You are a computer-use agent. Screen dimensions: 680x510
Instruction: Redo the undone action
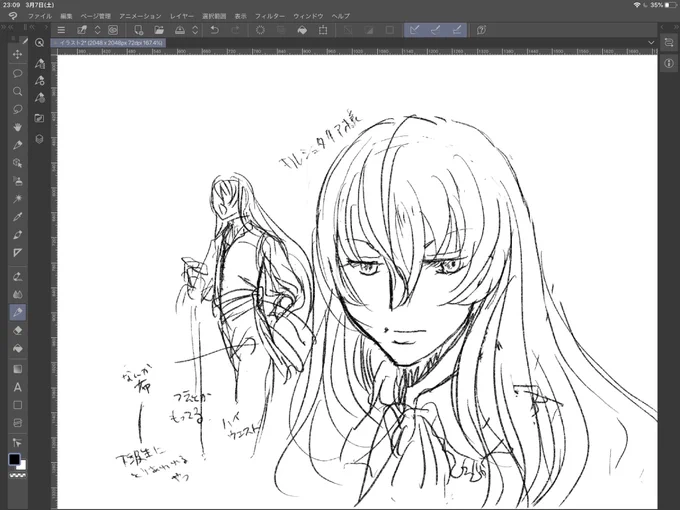235,30
